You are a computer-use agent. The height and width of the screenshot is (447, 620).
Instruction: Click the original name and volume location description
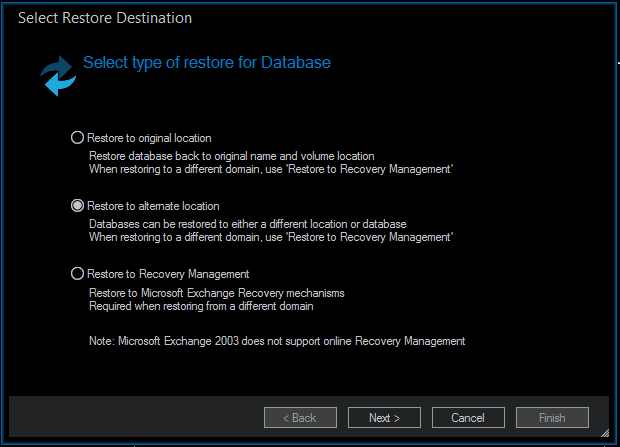231,156
